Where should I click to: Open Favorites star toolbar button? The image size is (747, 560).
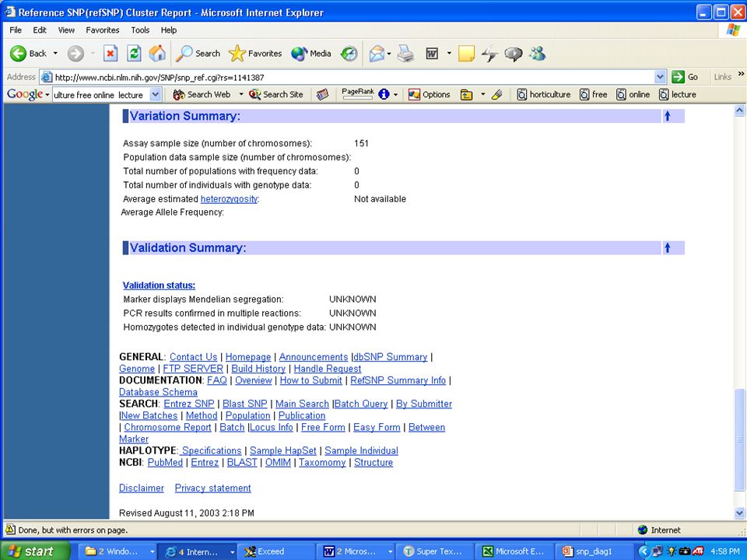pyautogui.click(x=255, y=54)
